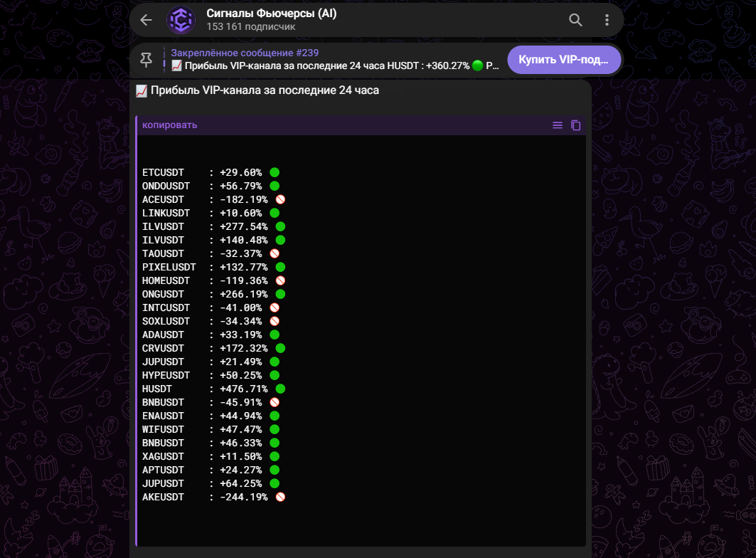Select the ENAUSDT +44.94% row
This screenshot has height=558, width=756.
click(x=211, y=416)
